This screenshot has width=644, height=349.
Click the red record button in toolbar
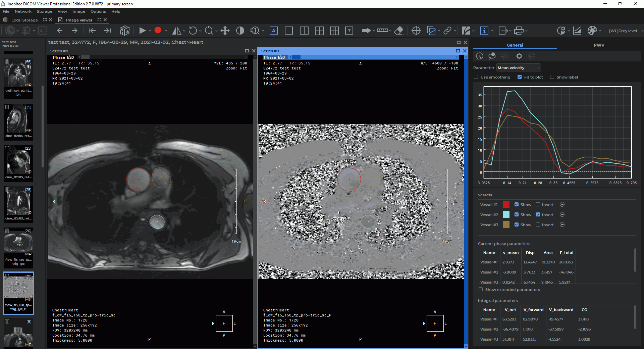(x=158, y=31)
